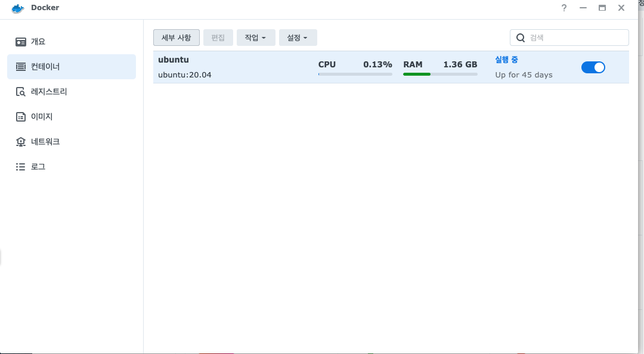Open 세부 사항 details button
This screenshot has width=644, height=354.
(x=176, y=38)
